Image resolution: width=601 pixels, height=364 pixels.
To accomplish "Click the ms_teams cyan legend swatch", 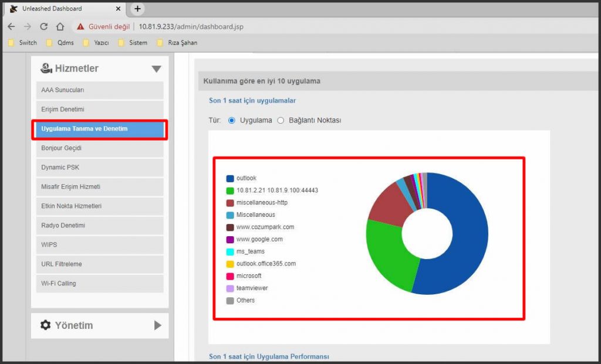I will (230, 252).
